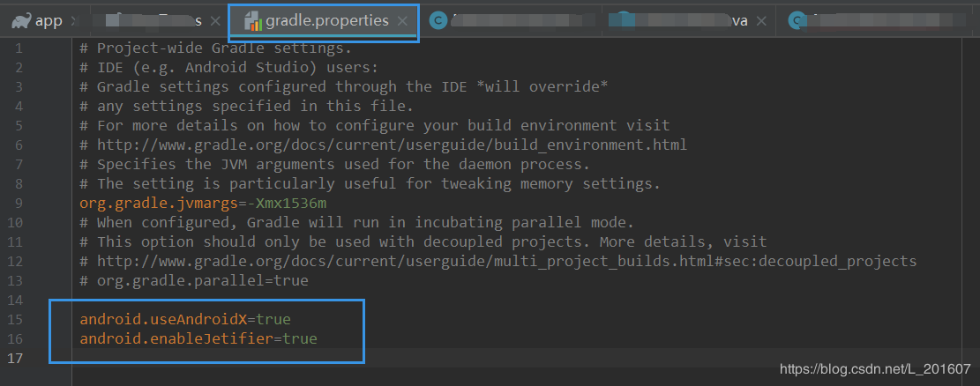Close the blurred tab ending in 's'
Image resolution: width=980 pixels, height=386 pixels.
tap(216, 21)
